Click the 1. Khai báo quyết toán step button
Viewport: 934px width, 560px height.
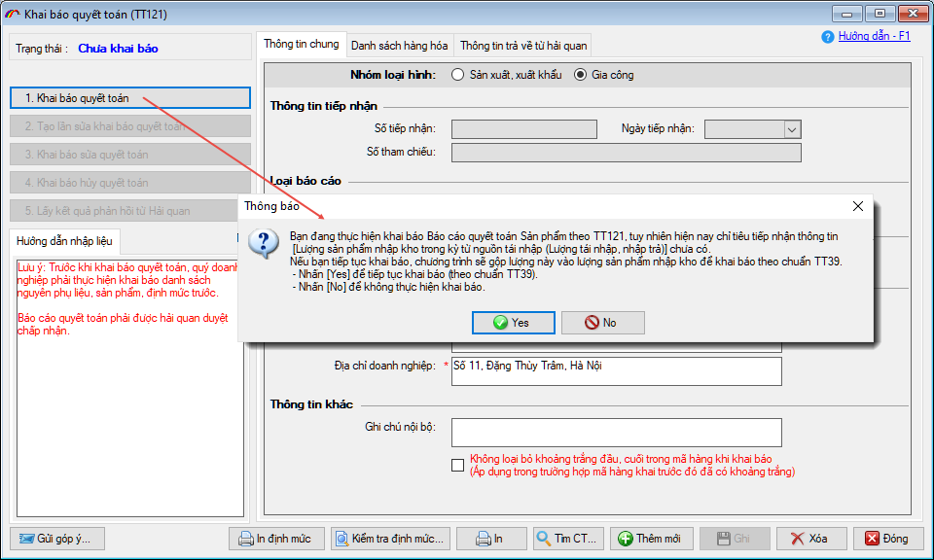tap(129, 98)
